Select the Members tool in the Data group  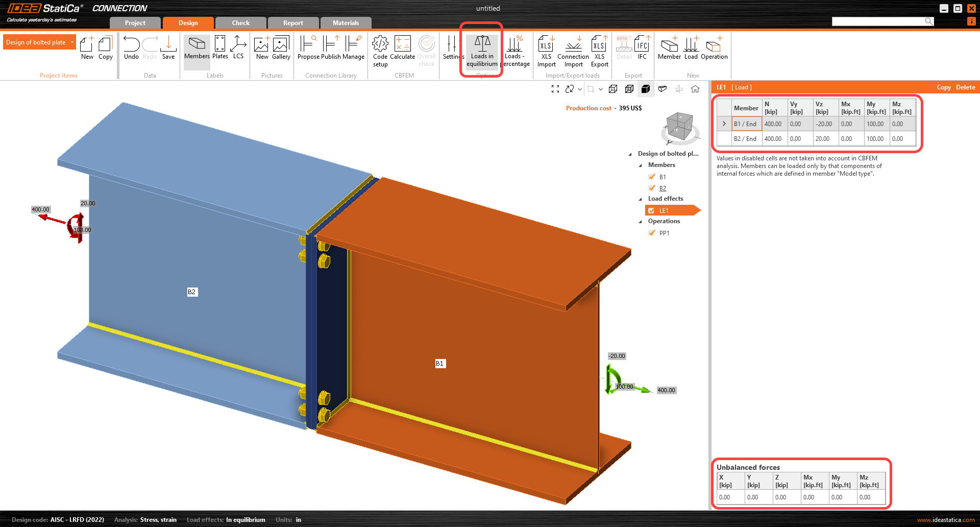pyautogui.click(x=197, y=50)
